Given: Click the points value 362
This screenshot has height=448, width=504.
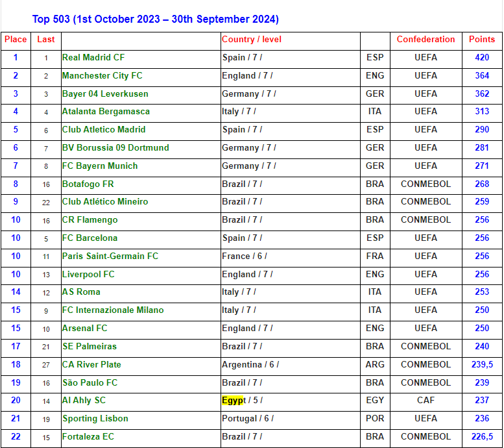Looking at the screenshot, I should click(482, 94).
